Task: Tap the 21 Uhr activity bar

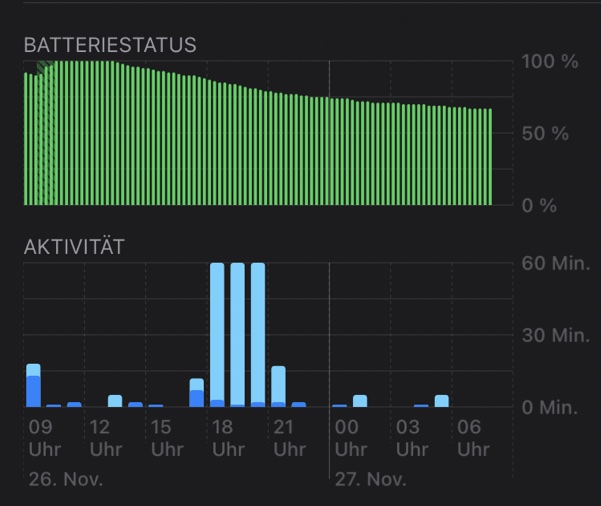Action: click(278, 386)
